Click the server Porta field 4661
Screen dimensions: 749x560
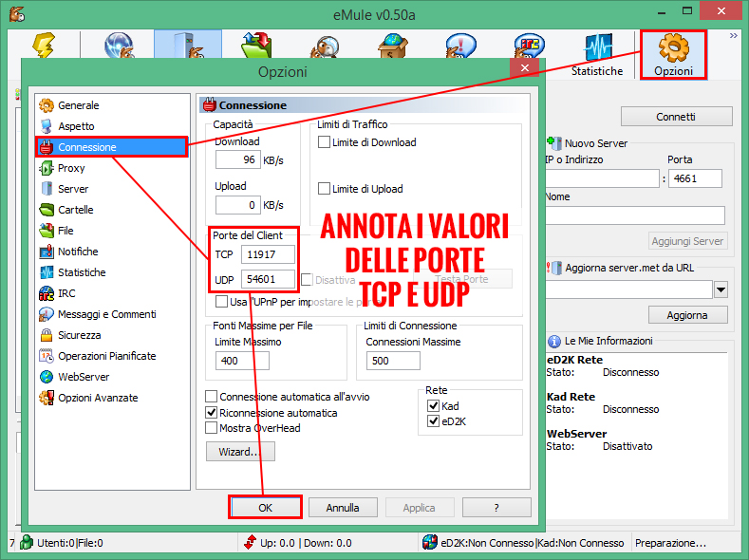(695, 178)
